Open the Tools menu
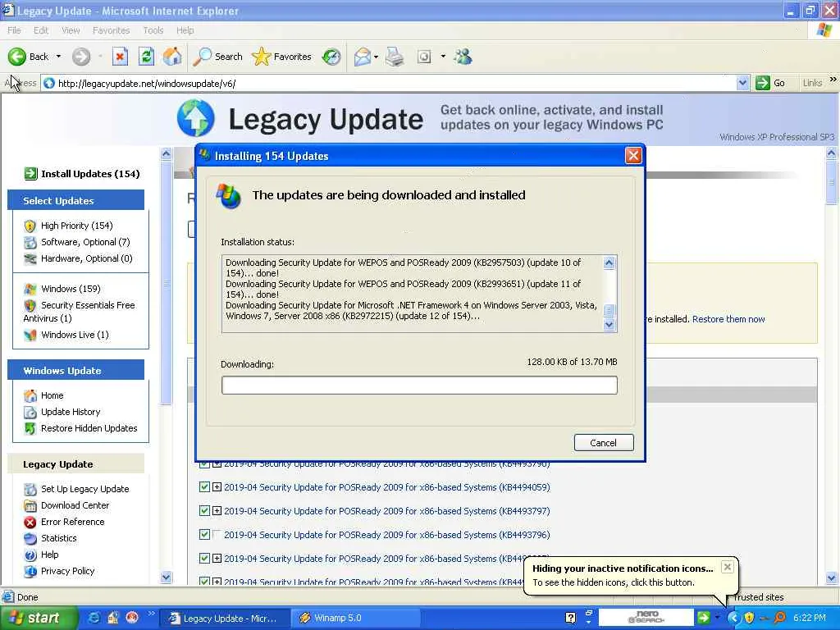840x630 pixels. (153, 30)
